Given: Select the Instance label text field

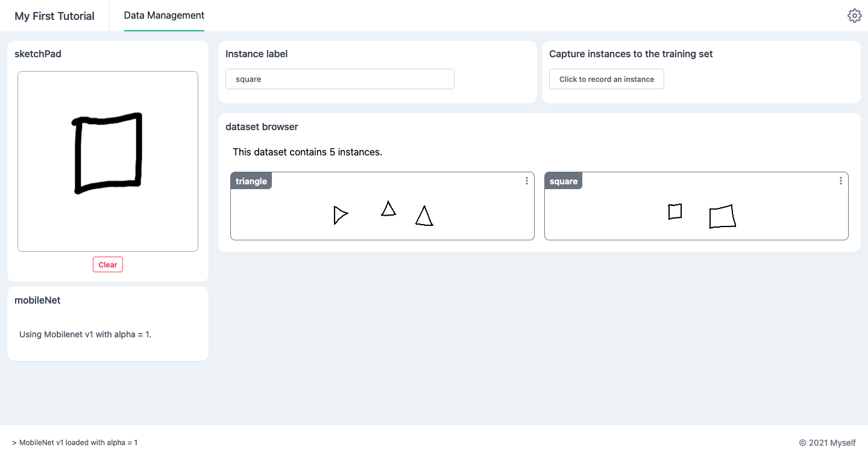Looking at the screenshot, I should [x=339, y=79].
